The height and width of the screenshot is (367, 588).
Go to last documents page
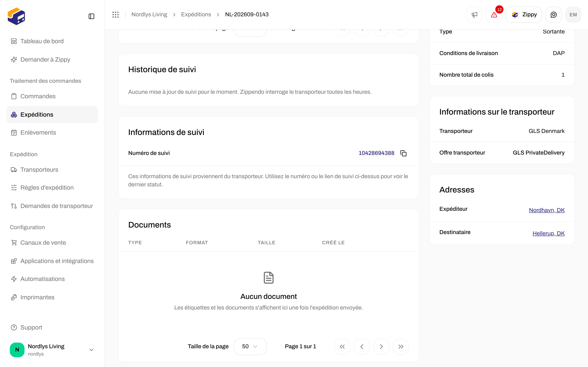[401, 346]
